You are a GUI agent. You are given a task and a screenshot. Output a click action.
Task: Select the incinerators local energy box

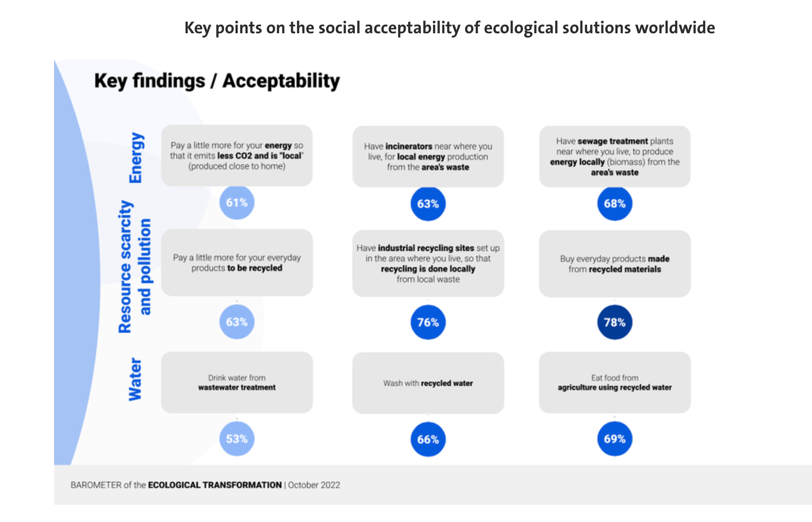(428, 156)
